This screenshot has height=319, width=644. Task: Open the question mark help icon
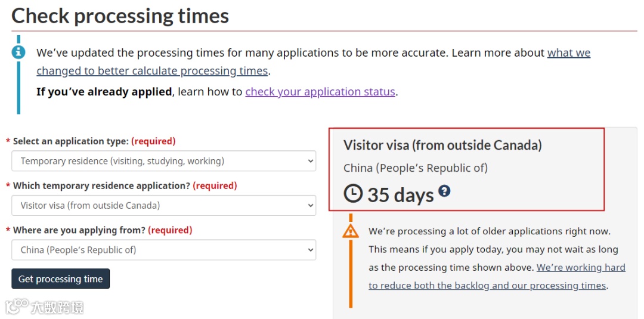444,191
